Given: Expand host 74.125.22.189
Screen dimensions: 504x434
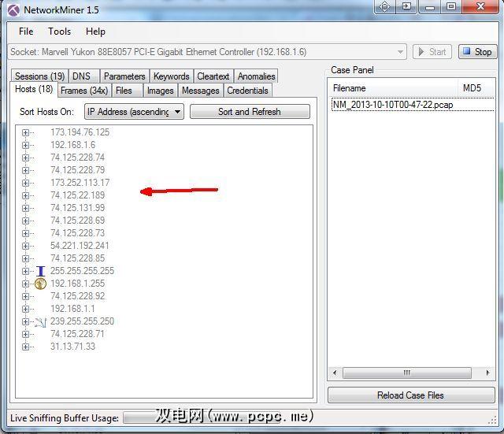Looking at the screenshot, I should click(25, 195).
